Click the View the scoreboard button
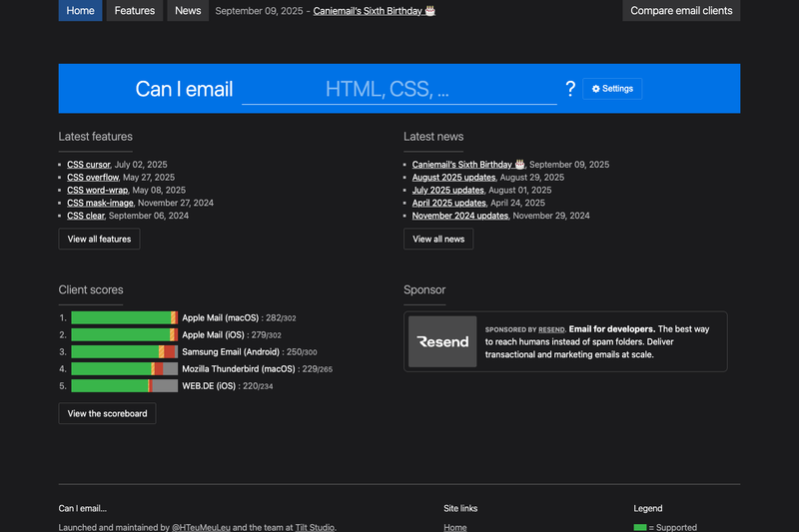799x532 pixels. pos(107,413)
